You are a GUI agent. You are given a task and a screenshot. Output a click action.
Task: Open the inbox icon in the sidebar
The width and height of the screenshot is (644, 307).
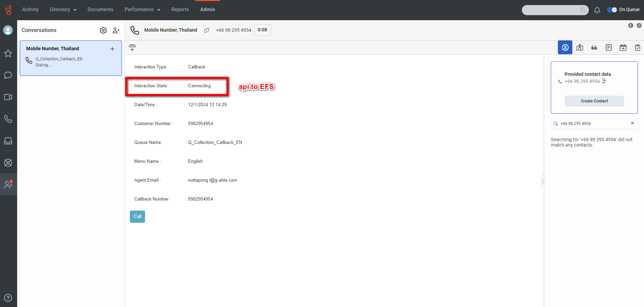(8, 141)
